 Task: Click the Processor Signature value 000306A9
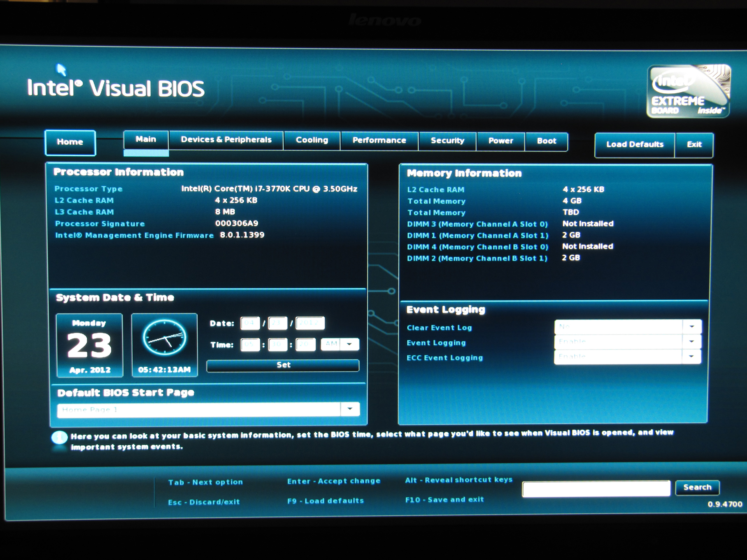click(237, 223)
